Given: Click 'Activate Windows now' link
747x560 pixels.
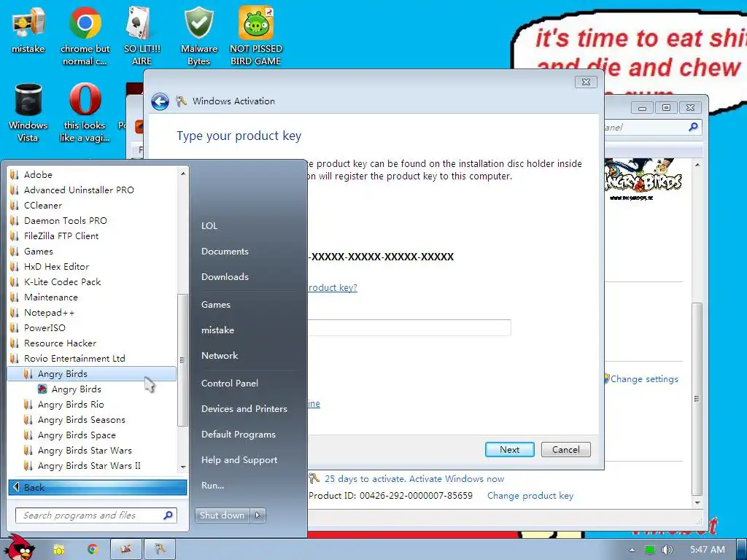Looking at the screenshot, I should pos(457,478).
